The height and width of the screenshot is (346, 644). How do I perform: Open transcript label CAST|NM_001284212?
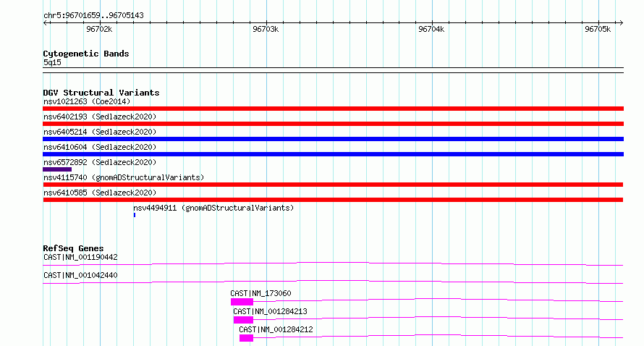[276, 329]
